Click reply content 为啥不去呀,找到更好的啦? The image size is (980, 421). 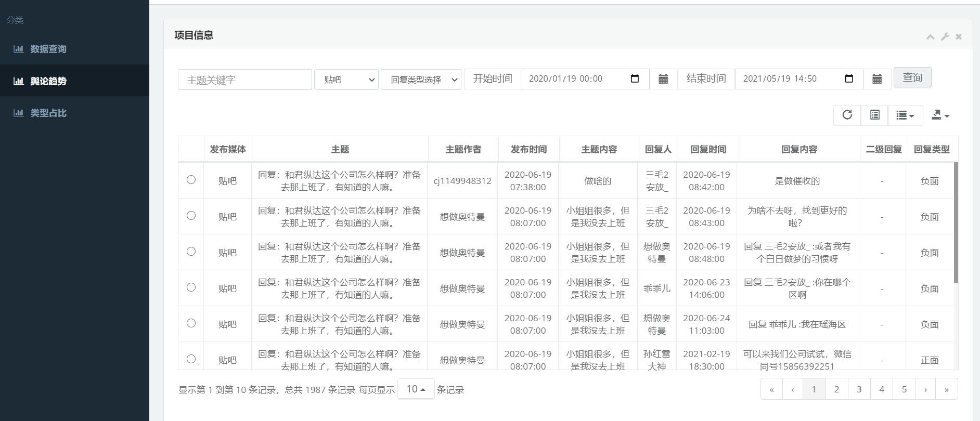coord(797,217)
